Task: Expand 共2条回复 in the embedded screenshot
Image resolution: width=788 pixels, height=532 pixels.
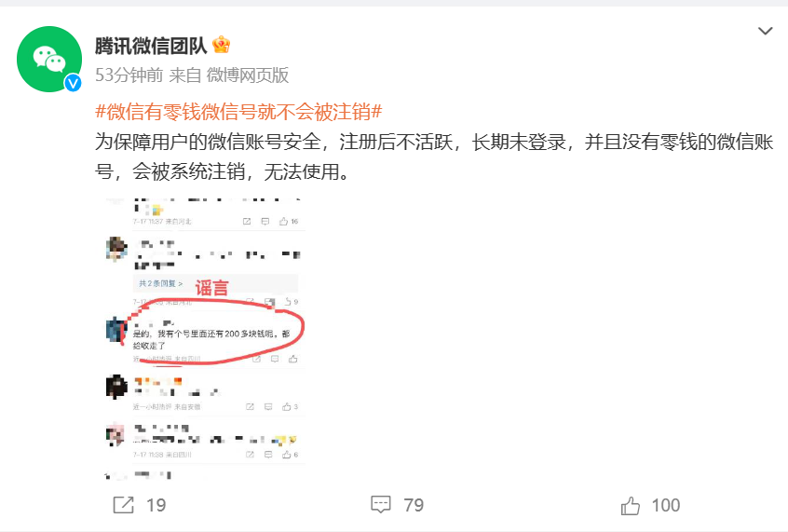Action: coord(161,283)
